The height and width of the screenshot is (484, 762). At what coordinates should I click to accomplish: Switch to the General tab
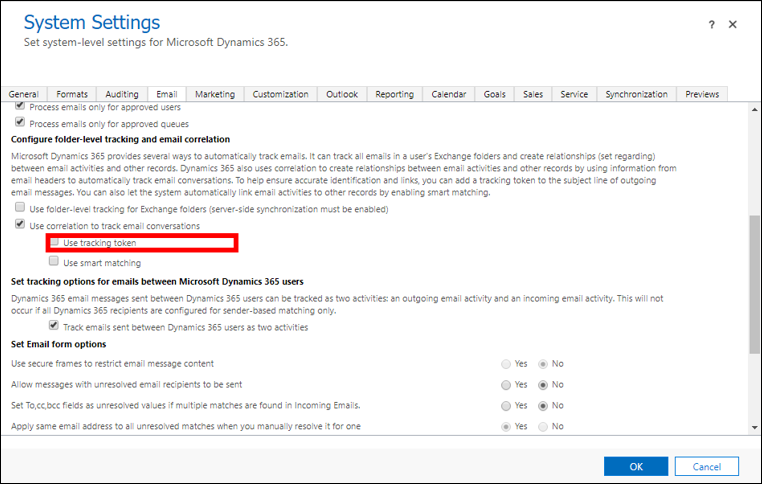tap(23, 94)
